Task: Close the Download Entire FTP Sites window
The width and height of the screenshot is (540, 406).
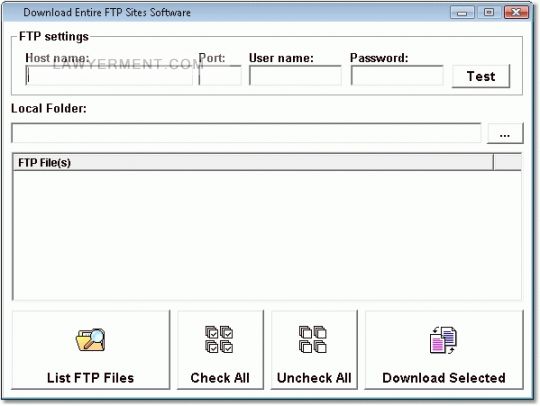Action: click(x=516, y=12)
